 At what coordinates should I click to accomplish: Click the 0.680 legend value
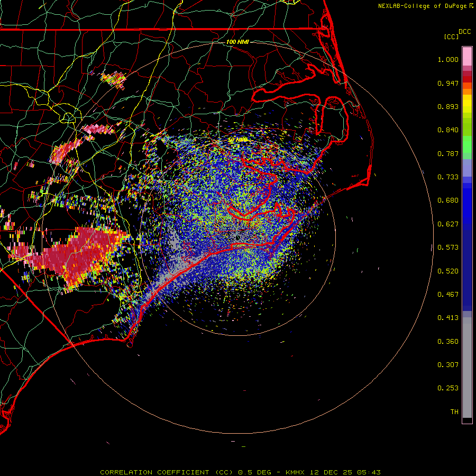[448, 200]
